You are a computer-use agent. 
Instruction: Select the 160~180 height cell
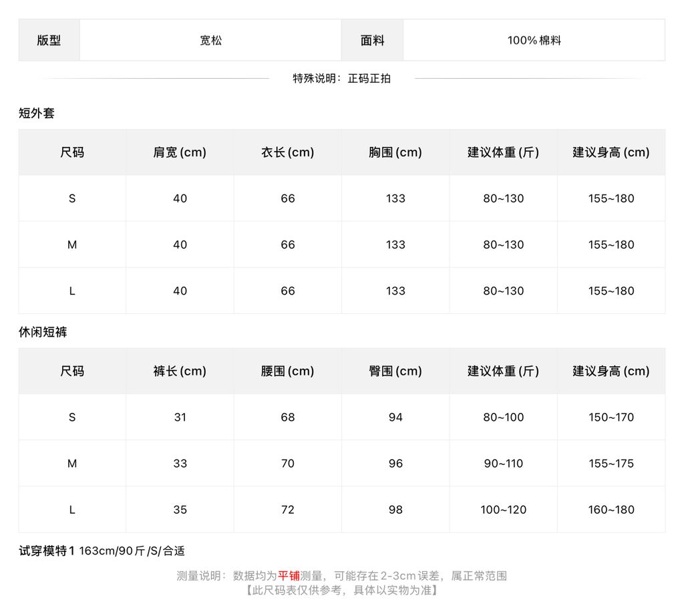[x=611, y=510]
